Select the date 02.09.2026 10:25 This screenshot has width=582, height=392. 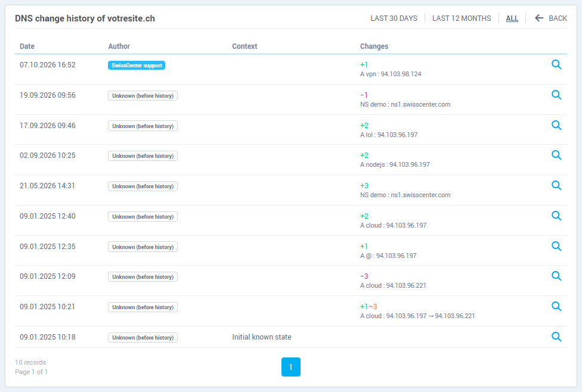click(x=48, y=155)
